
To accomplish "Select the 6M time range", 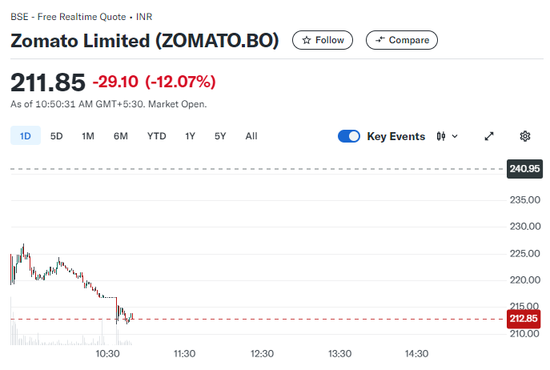I will tap(121, 136).
